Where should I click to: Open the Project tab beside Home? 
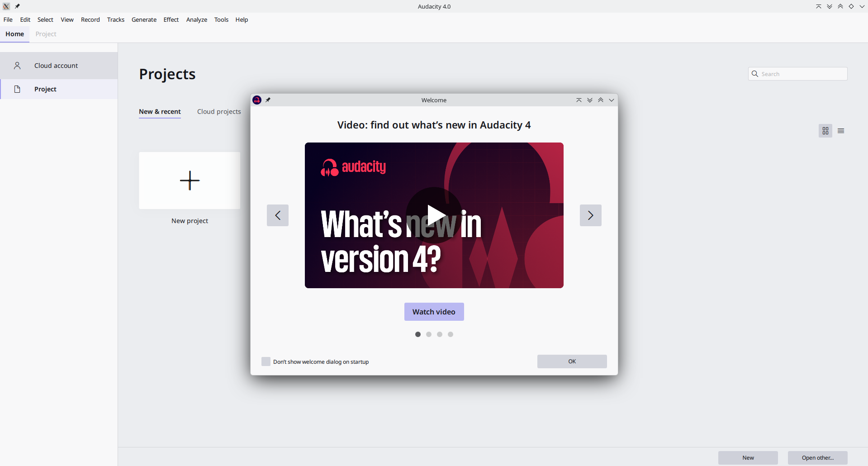[x=46, y=34]
